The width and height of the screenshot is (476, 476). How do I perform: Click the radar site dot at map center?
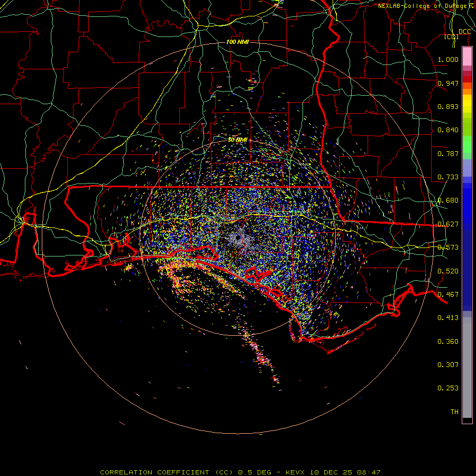[237, 237]
